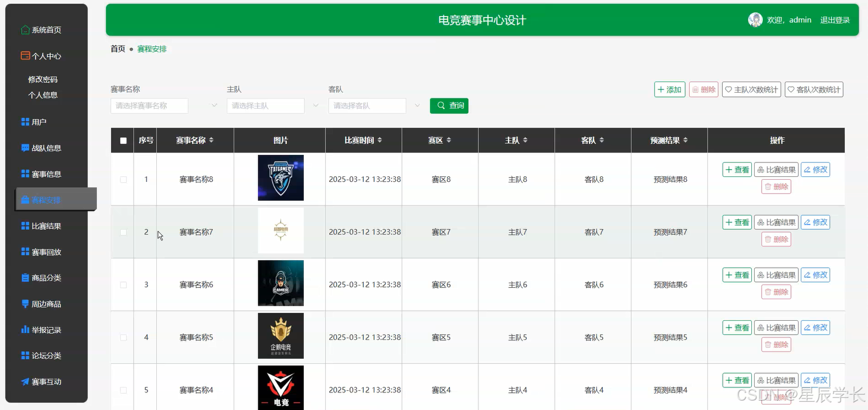
Task: Click the 举报记录 bar chart icon
Action: pyautogui.click(x=25, y=330)
